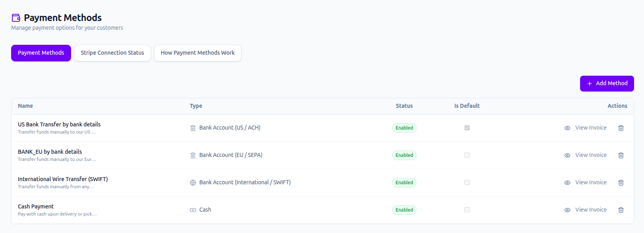This screenshot has height=233, width=644.
Task: Click 'Bank Account (US / ACH)' type text
Action: point(230,128)
